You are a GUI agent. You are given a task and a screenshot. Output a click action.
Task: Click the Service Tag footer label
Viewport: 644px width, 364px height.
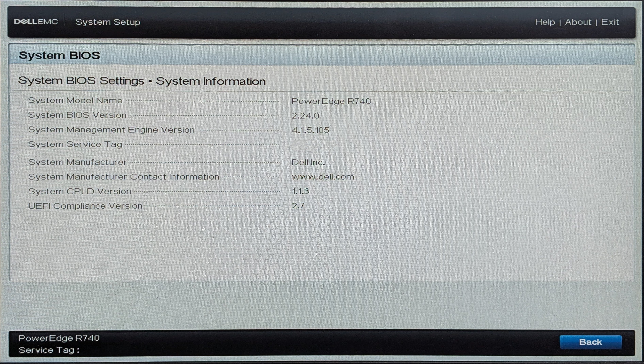click(x=49, y=350)
